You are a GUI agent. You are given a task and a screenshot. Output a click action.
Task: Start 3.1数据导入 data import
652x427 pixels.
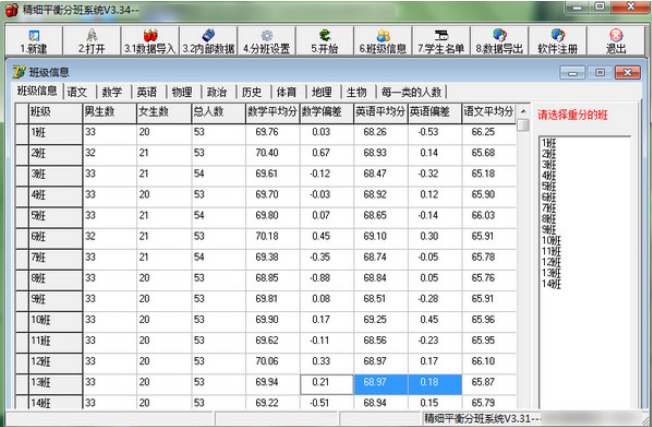click(148, 40)
